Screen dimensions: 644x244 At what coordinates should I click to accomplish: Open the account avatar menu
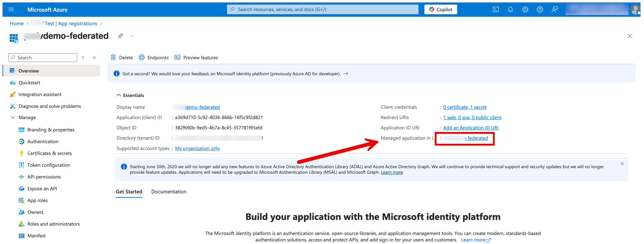click(636, 9)
